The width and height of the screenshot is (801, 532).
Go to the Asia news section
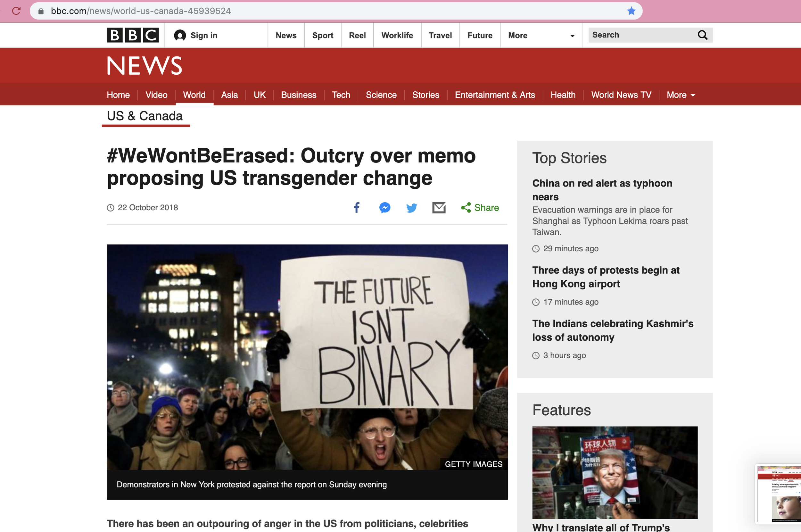pos(229,95)
